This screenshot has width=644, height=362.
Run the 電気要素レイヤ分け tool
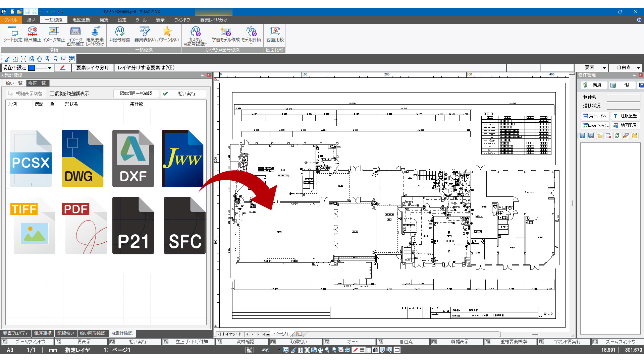pos(95,36)
